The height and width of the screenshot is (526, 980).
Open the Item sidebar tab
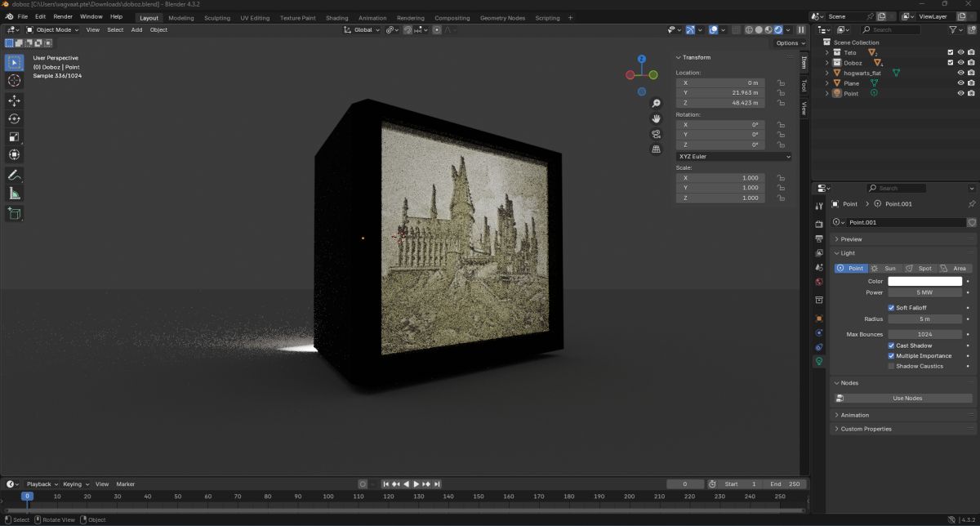(804, 63)
